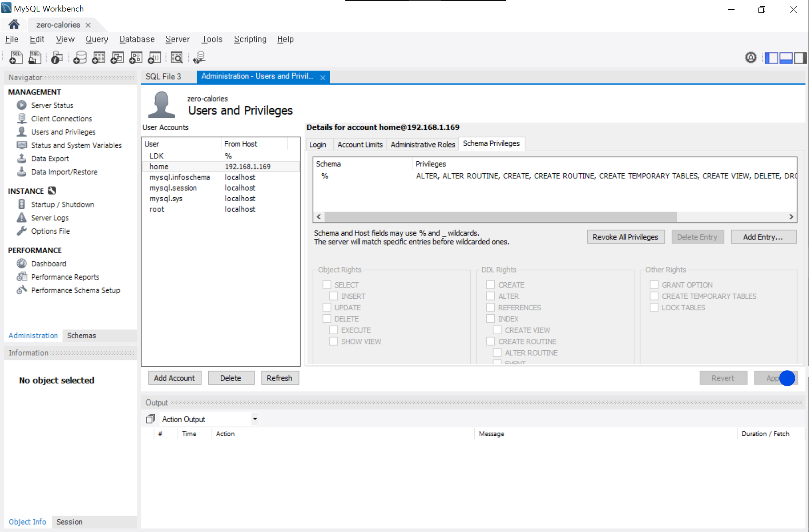Click the Delete account button
Screen dimensions: 809x532
(231, 378)
